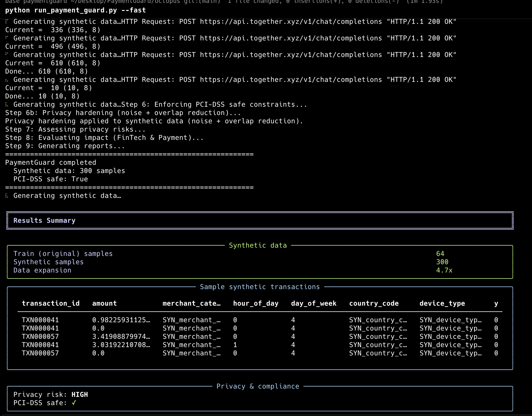This screenshot has height=416, width=532.
Task: Click the bold HIGH privacy risk value
Action: click(x=80, y=395)
